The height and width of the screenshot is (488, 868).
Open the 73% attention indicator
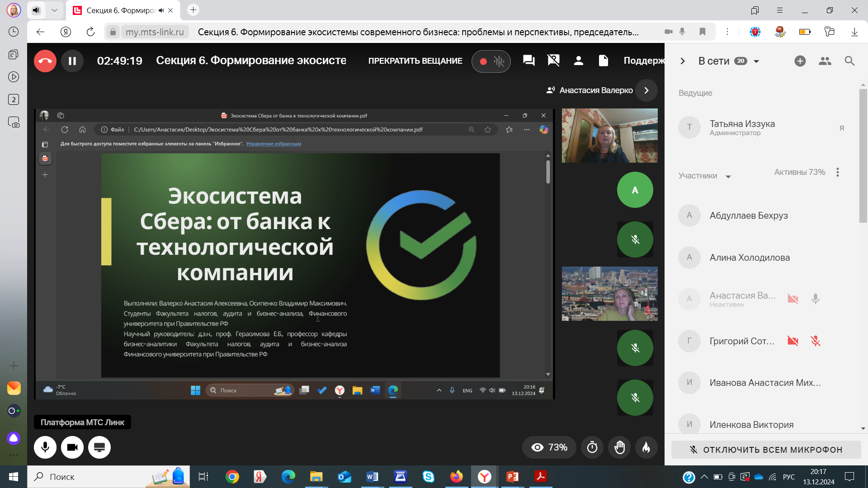tap(549, 447)
